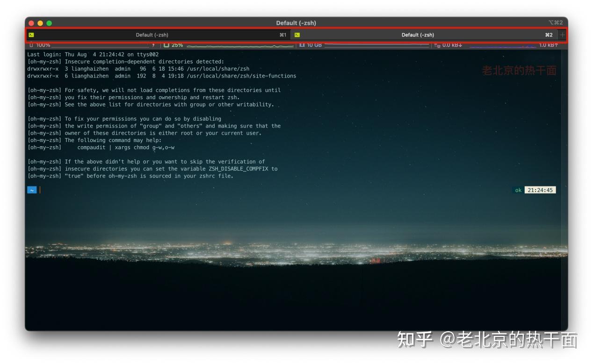
Task: Click the charging lightning bolt indicator
Action: pos(153,45)
